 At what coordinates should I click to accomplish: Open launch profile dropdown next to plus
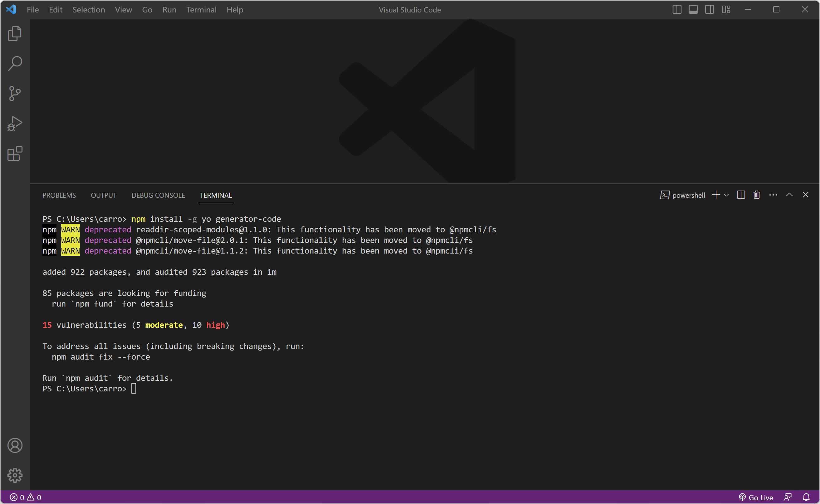tap(726, 195)
